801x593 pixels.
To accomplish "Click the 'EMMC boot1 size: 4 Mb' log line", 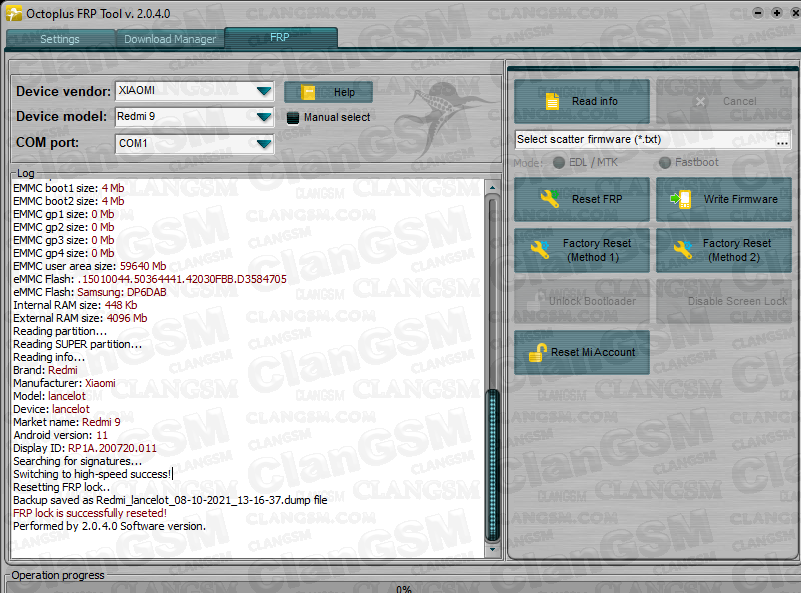I will click(68, 188).
